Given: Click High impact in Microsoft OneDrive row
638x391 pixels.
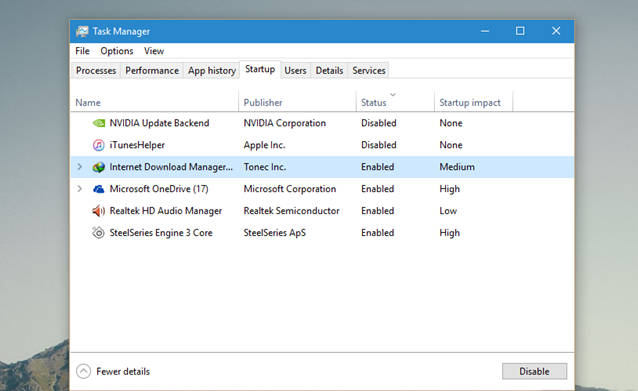Looking at the screenshot, I should click(450, 189).
